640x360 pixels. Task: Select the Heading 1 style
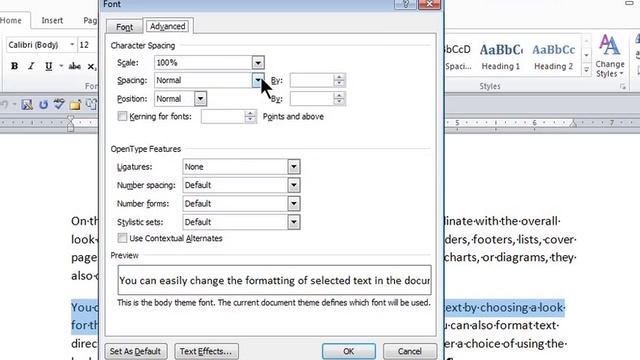click(x=501, y=56)
